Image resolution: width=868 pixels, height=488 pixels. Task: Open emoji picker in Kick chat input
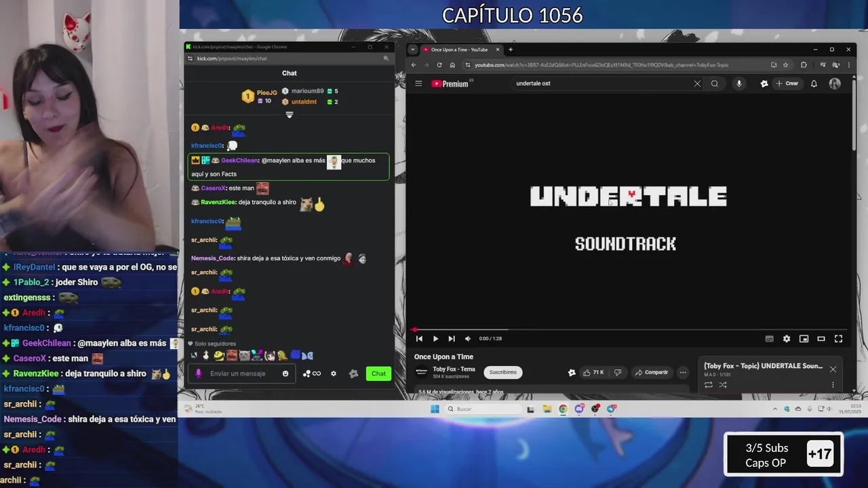pyautogui.click(x=285, y=373)
